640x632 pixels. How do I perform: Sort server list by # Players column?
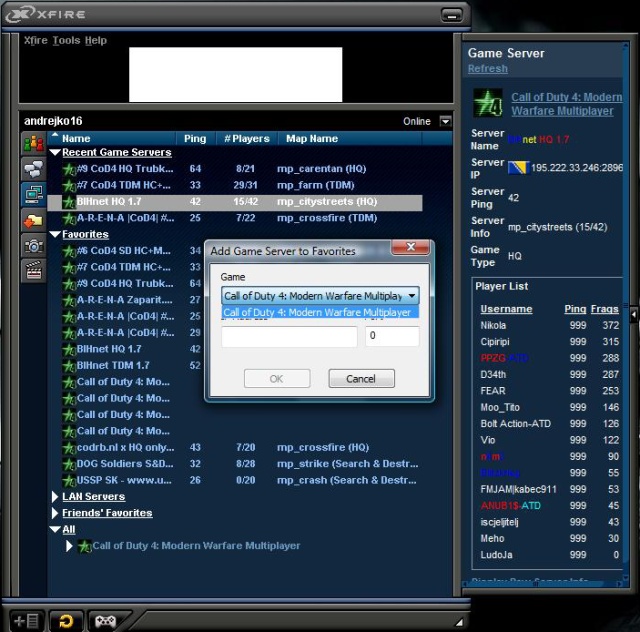click(x=247, y=138)
